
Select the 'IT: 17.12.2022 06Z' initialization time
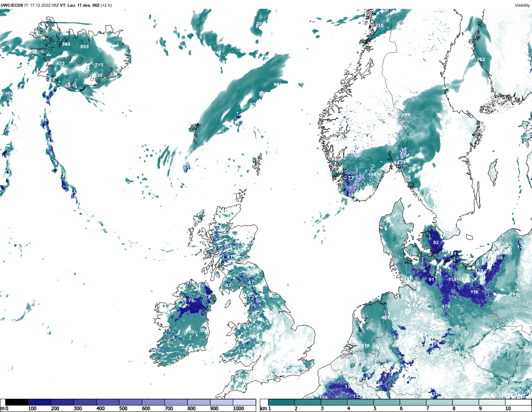(42, 5)
